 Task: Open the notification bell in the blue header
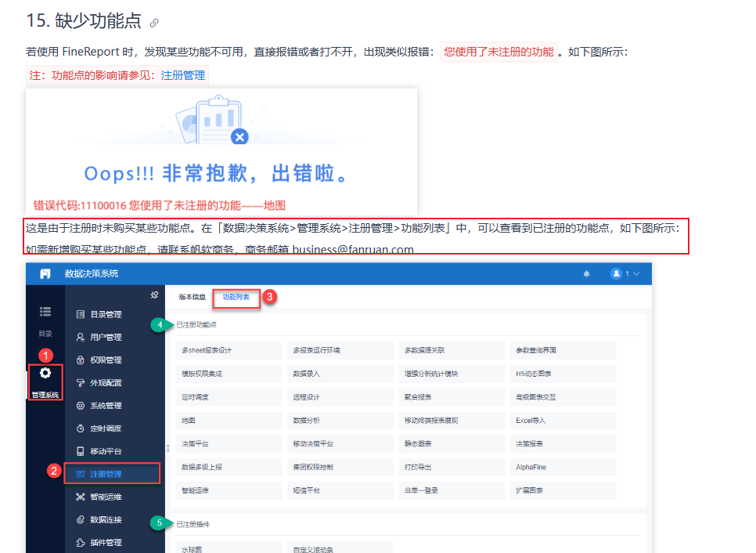[x=586, y=273]
